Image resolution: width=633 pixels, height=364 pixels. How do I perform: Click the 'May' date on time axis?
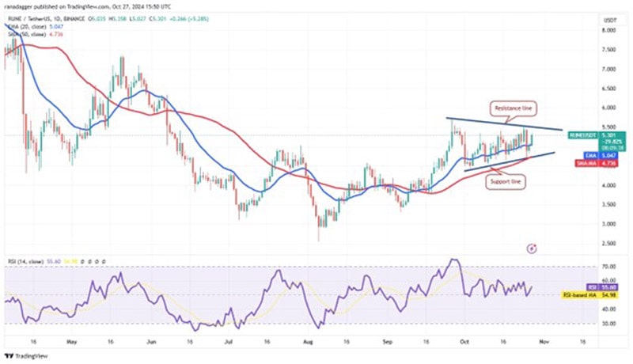click(x=71, y=342)
